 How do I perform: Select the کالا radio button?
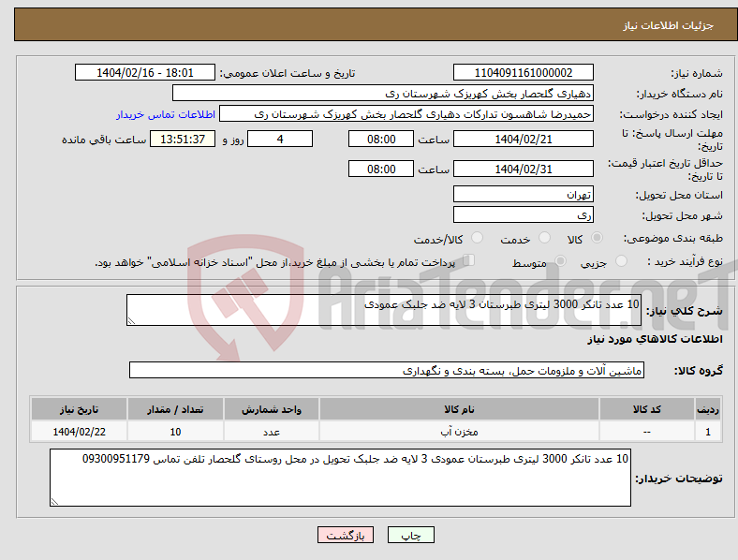pos(597,238)
